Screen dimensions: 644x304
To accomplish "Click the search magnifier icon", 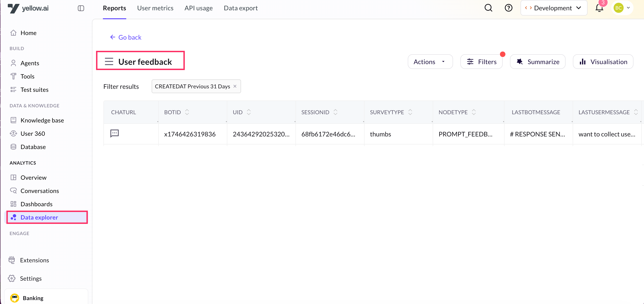I will coord(488,8).
